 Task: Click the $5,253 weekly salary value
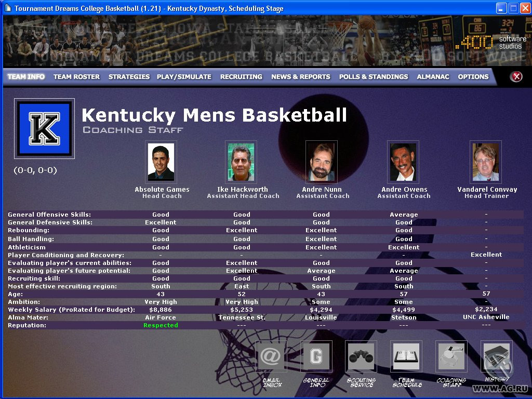point(242,310)
